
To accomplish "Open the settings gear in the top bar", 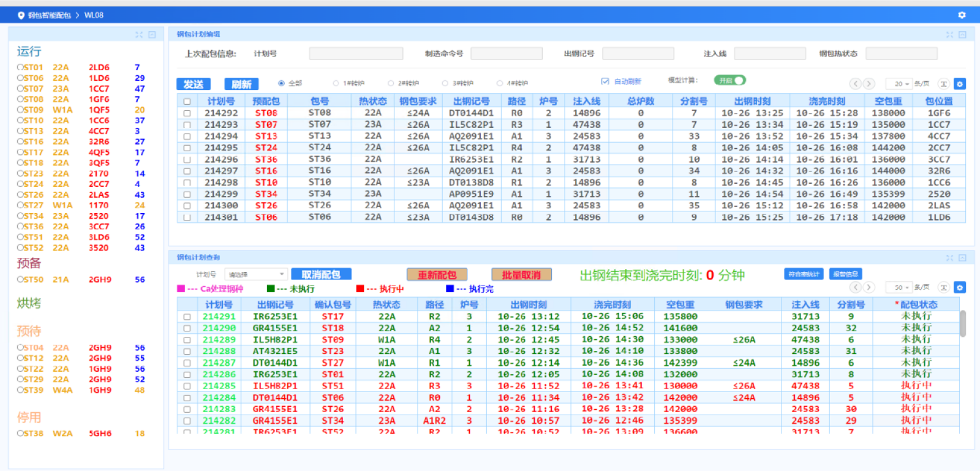I will [x=962, y=15].
